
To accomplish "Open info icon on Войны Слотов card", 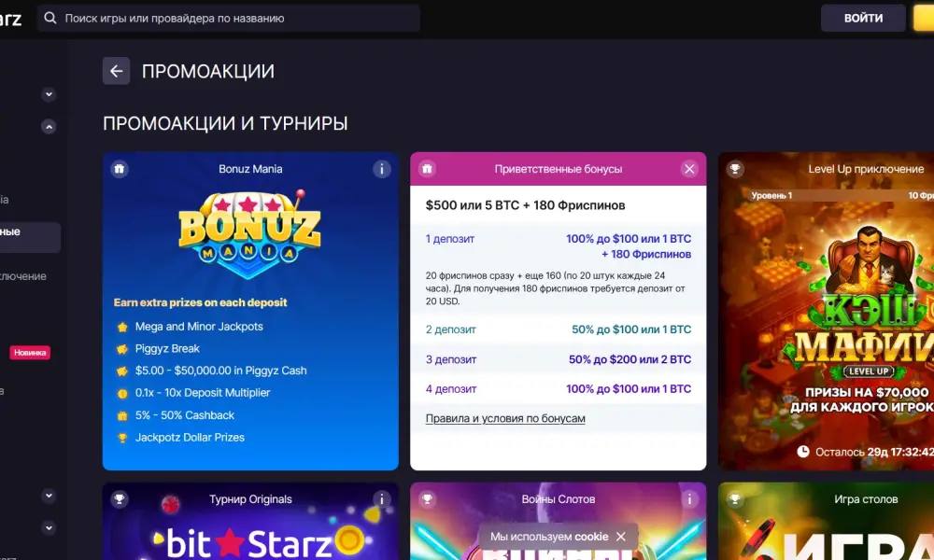I will (689, 499).
